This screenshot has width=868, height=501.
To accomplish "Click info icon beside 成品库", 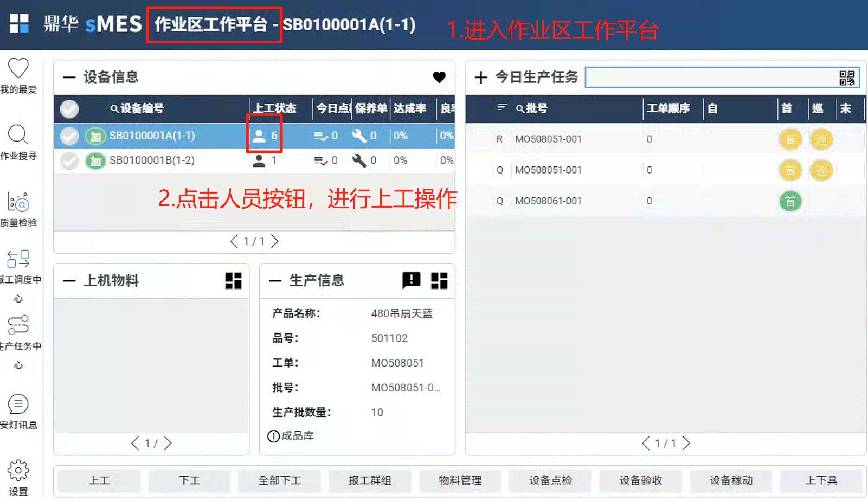I will tap(274, 436).
